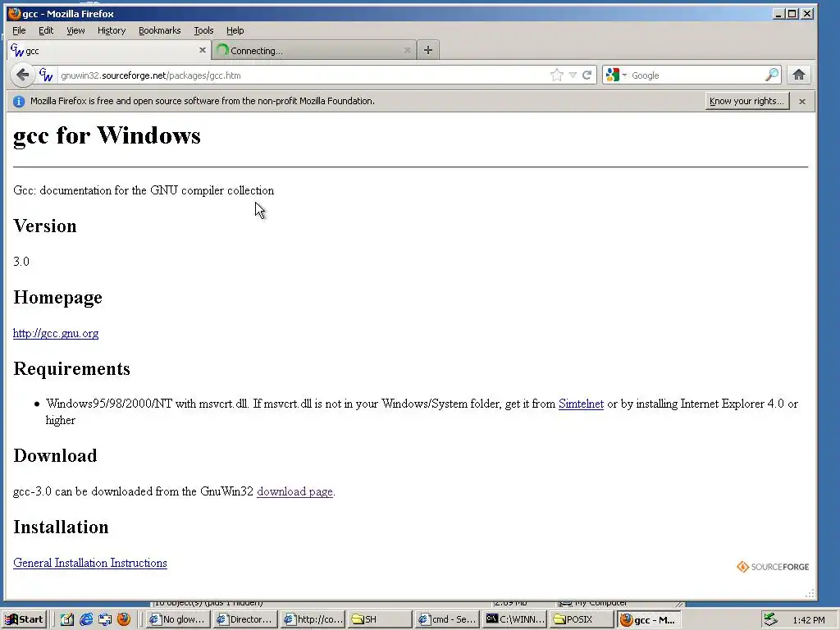Image resolution: width=840 pixels, height=630 pixels.
Task: Click the GnuWin site identity icon in the address bar
Action: 46,75
